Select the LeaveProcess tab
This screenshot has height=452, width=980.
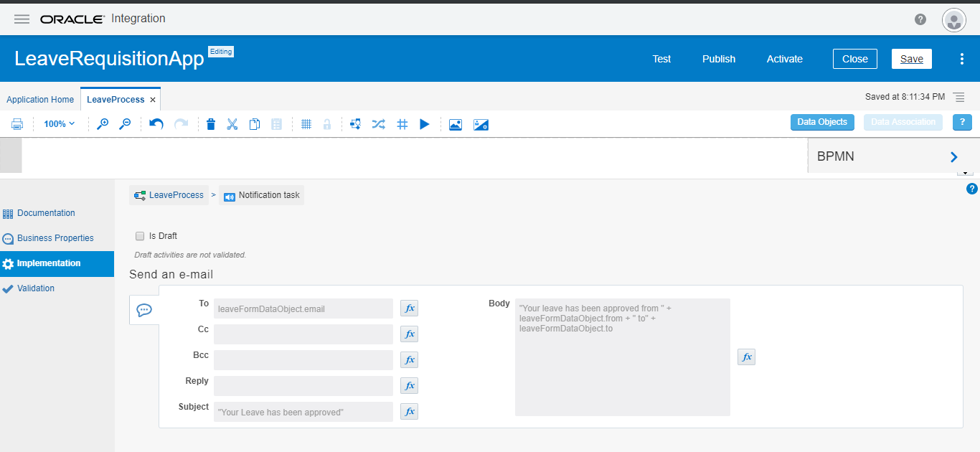[x=116, y=100]
